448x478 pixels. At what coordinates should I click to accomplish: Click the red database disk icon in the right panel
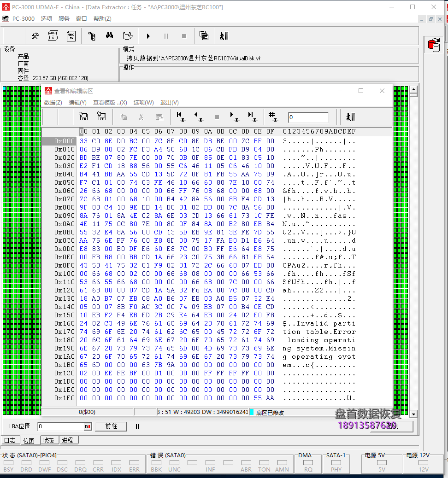tap(434, 45)
